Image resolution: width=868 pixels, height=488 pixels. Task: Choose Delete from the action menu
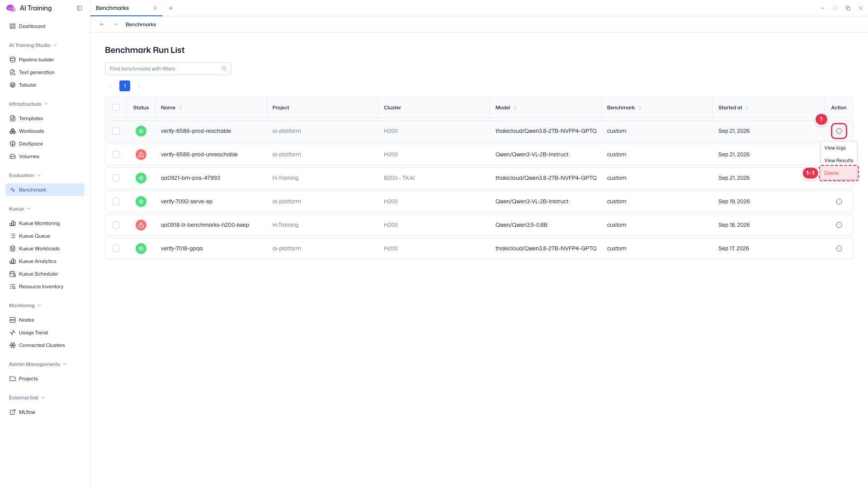tap(839, 173)
